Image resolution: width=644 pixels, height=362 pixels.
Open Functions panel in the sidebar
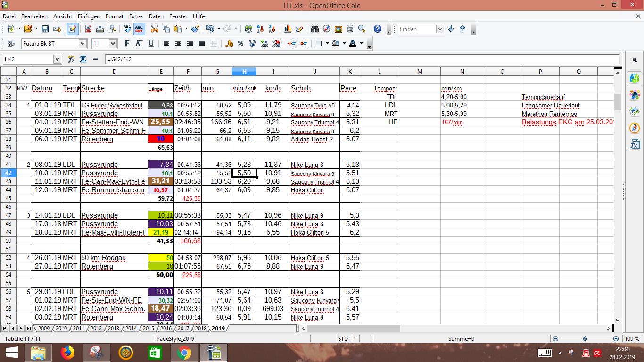(x=635, y=145)
